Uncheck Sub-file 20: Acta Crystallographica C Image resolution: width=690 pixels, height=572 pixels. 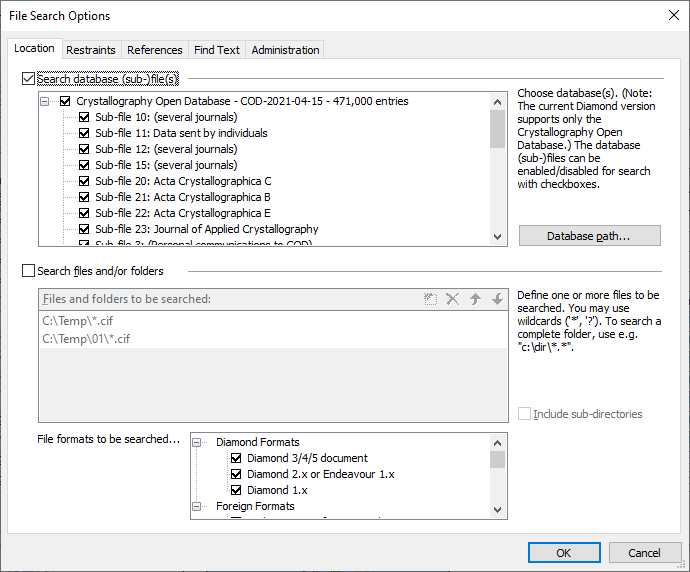[85, 181]
